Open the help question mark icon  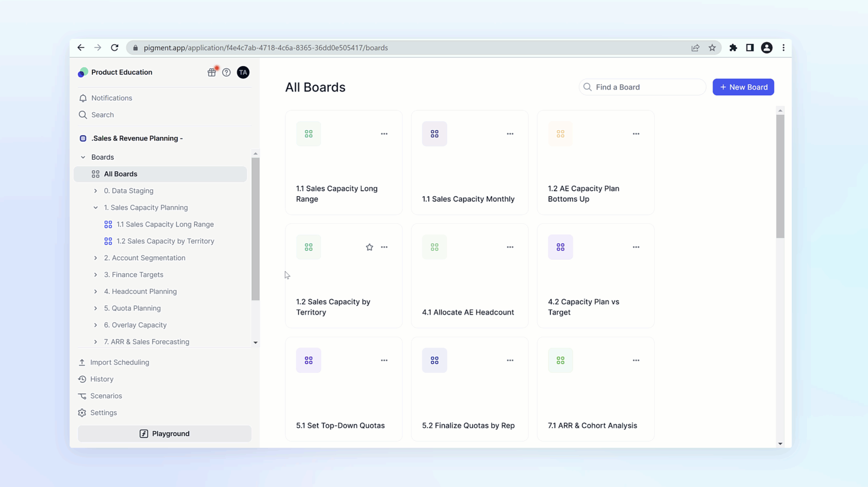pos(226,72)
